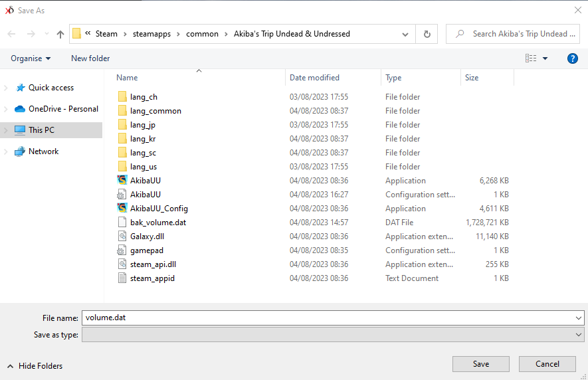Select the AkibaUU configuration settings file icon

coord(122,194)
